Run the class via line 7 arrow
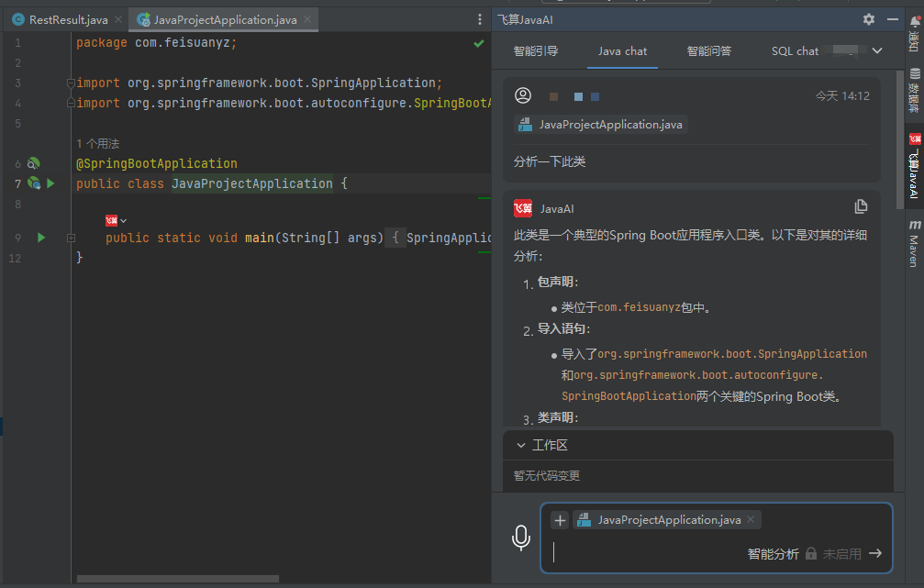Screen dimensions: 924x588 50,183
